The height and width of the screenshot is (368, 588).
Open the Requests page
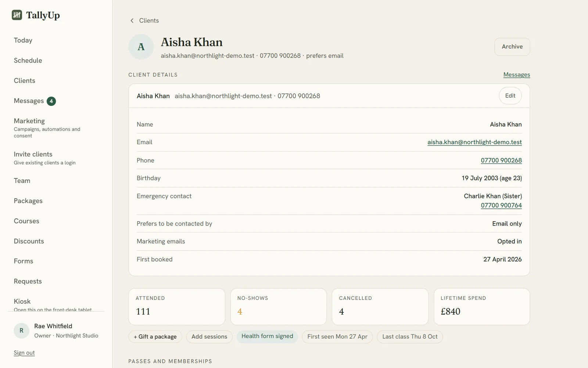(x=28, y=282)
